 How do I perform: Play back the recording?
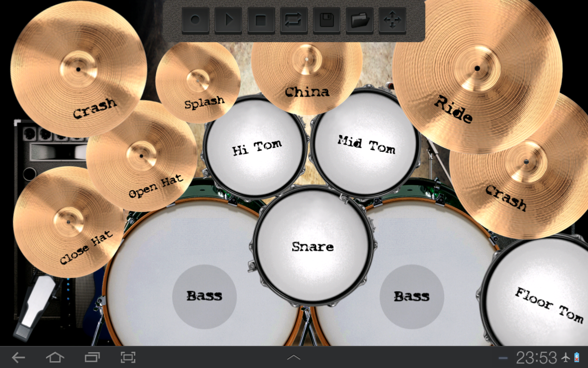(x=228, y=20)
